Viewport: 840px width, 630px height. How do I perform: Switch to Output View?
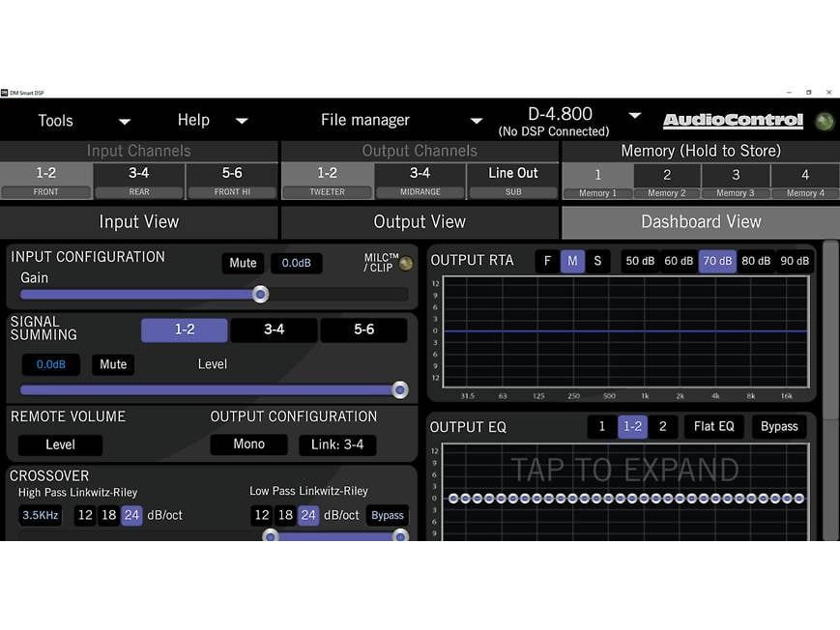click(x=420, y=222)
